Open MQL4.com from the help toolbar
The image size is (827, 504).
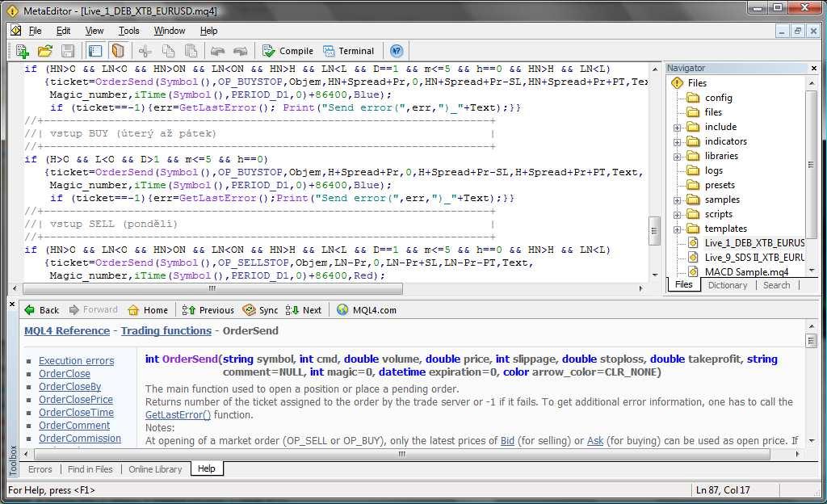[x=367, y=310]
